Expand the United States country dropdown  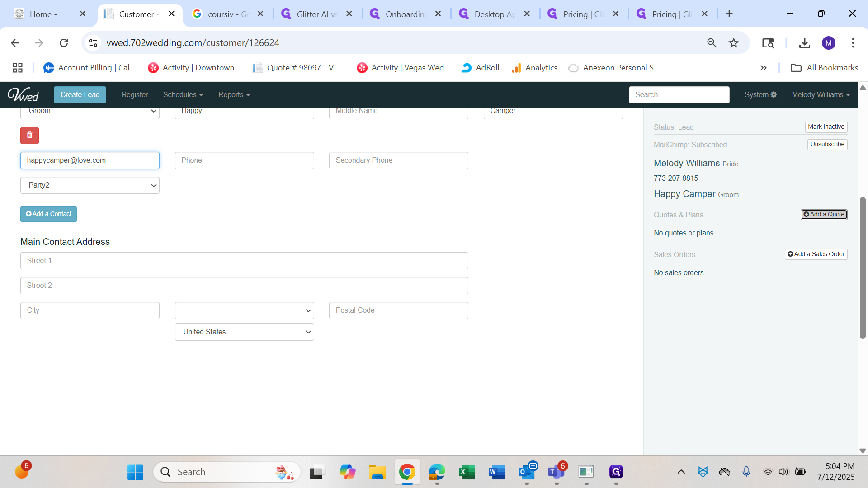point(244,332)
